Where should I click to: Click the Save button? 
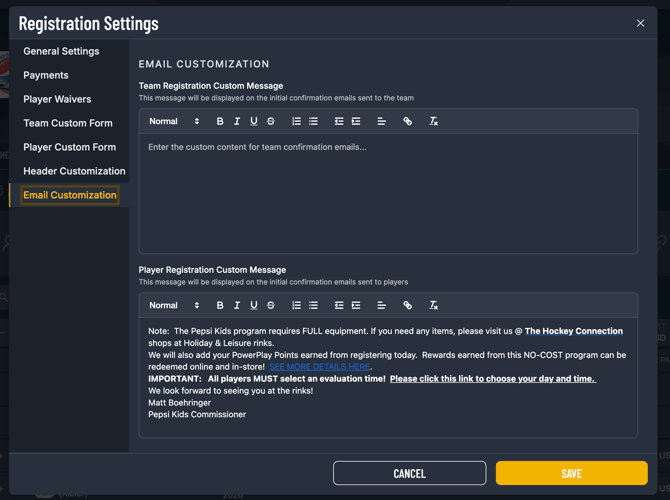coord(571,473)
